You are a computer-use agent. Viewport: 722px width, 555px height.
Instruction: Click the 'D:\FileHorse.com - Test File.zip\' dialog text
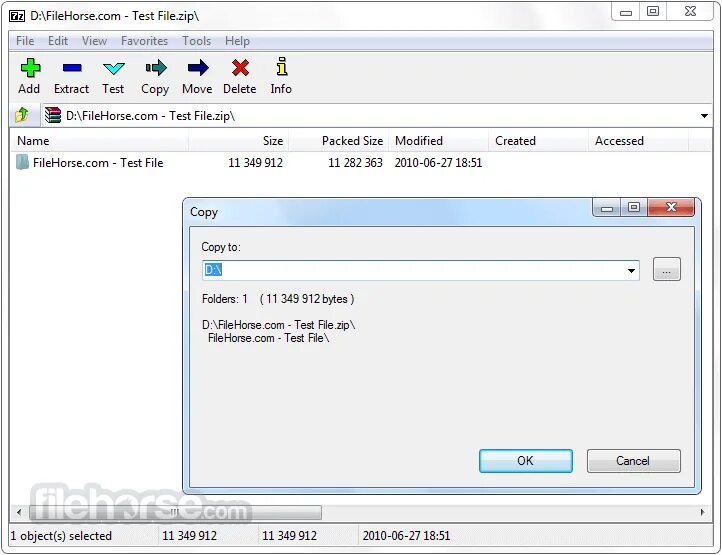pos(279,325)
